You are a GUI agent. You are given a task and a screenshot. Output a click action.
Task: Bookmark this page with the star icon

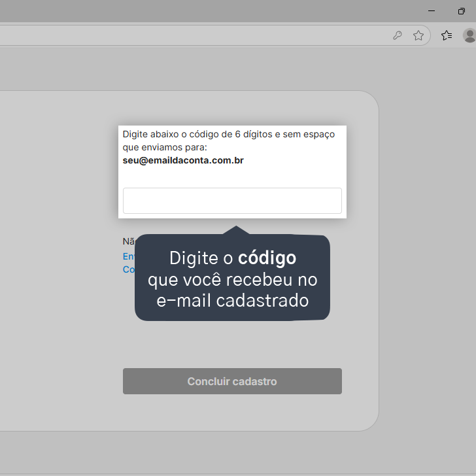tap(418, 35)
